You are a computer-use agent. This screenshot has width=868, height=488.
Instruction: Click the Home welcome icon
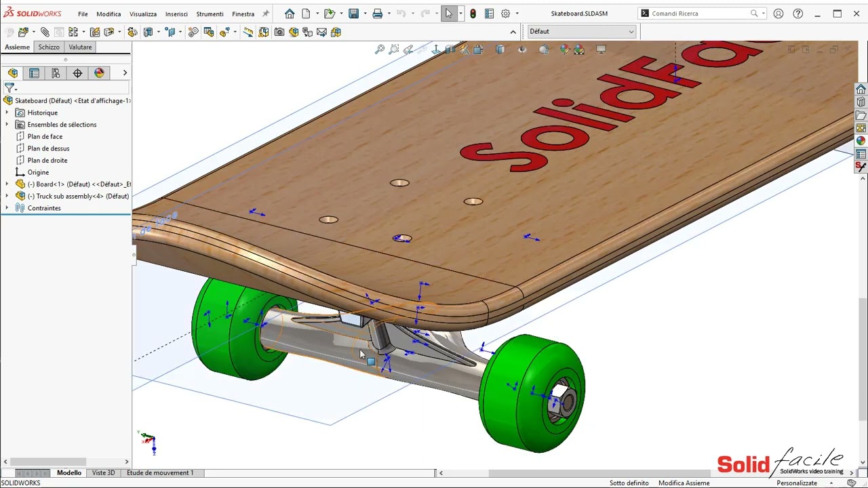click(290, 14)
